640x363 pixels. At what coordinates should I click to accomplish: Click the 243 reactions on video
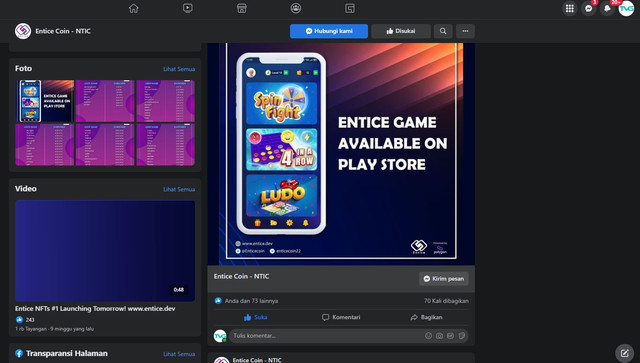click(25, 320)
